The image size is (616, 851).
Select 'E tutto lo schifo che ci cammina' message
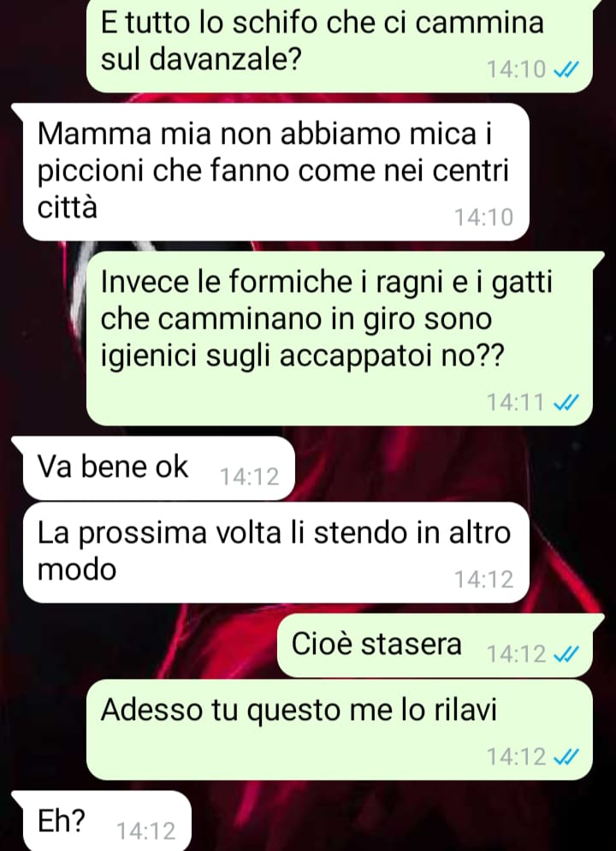tap(340, 45)
